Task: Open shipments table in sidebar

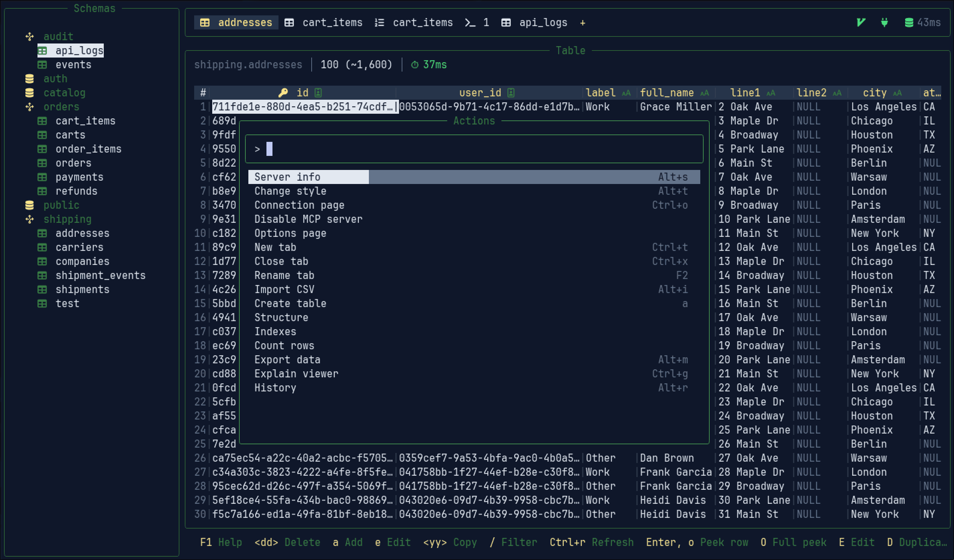Action: pos(83,289)
